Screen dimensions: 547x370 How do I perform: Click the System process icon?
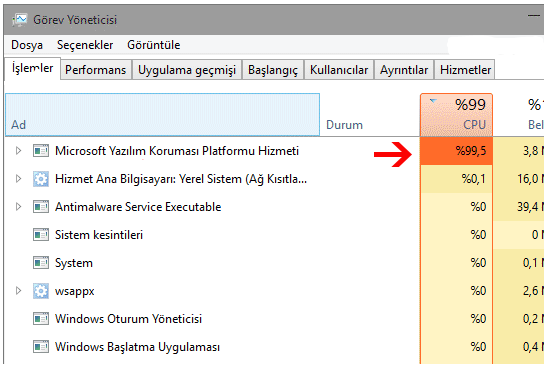point(41,263)
